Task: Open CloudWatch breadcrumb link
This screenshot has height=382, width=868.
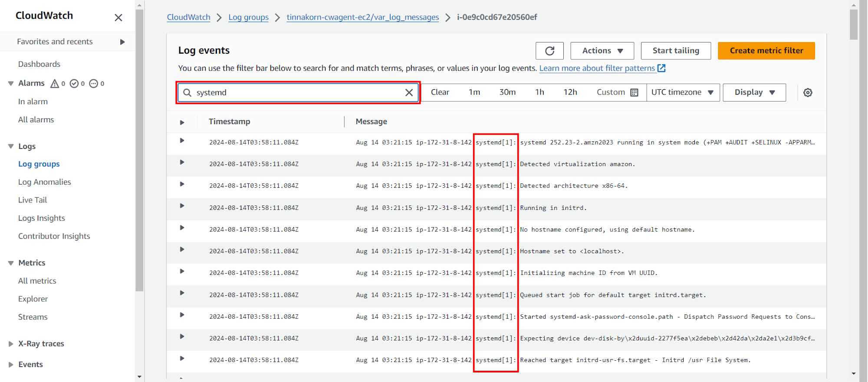Action: pos(188,17)
